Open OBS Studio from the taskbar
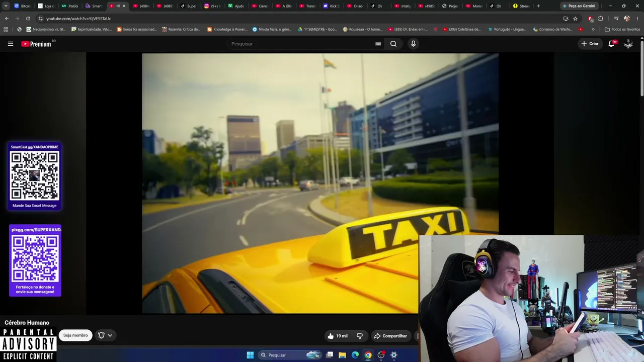Image resolution: width=644 pixels, height=362 pixels. tap(381, 355)
